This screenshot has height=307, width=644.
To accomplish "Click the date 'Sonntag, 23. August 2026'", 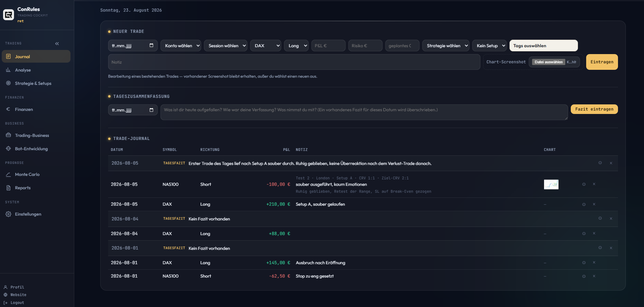I will point(131,10).
